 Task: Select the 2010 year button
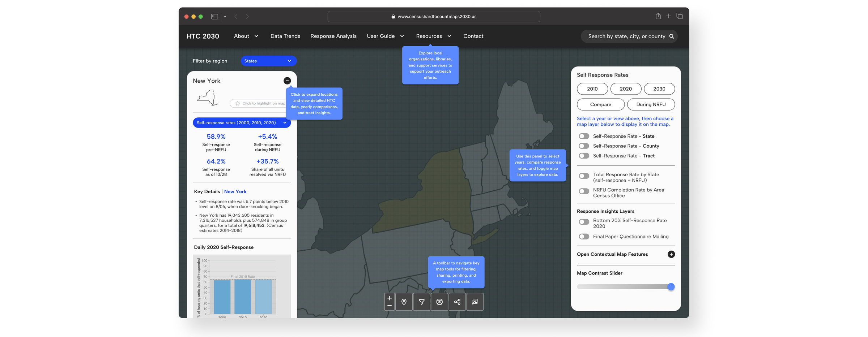pos(592,89)
